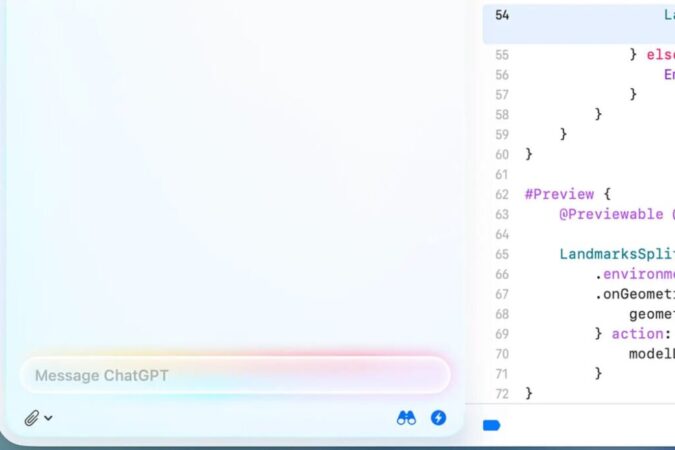Click the blue breakpoint tag icon
Screen dimensions: 675x450
[491, 425]
